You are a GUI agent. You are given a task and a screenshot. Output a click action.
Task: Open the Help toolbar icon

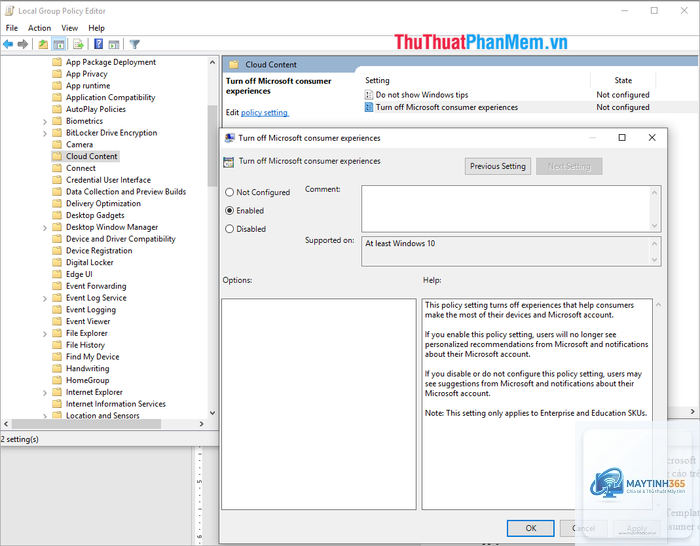pos(99,44)
